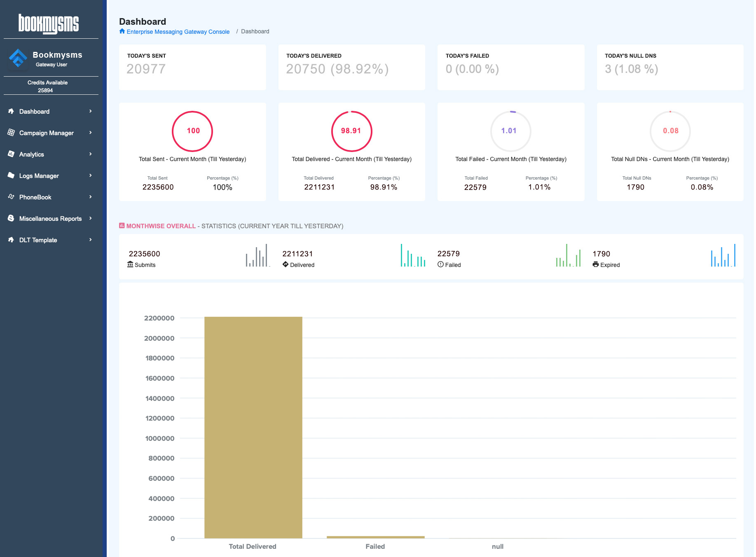Click the Total Delivered bar in chart
The image size is (756, 557).
[x=253, y=427]
